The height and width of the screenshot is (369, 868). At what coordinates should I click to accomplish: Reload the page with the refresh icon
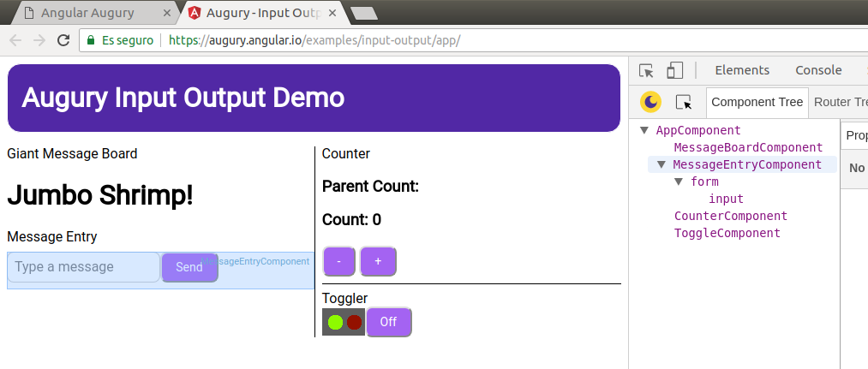(x=63, y=40)
